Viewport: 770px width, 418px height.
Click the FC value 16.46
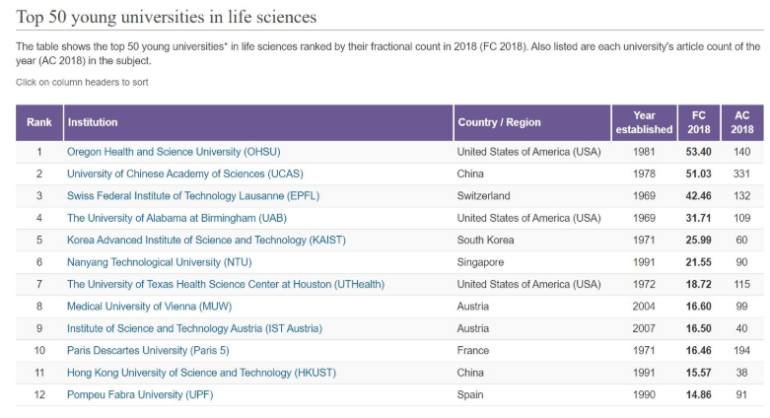coord(698,351)
